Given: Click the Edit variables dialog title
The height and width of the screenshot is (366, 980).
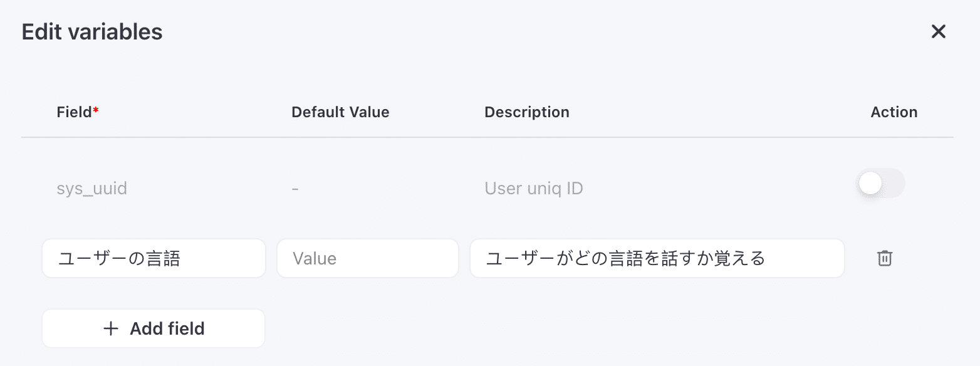Looking at the screenshot, I should (92, 32).
